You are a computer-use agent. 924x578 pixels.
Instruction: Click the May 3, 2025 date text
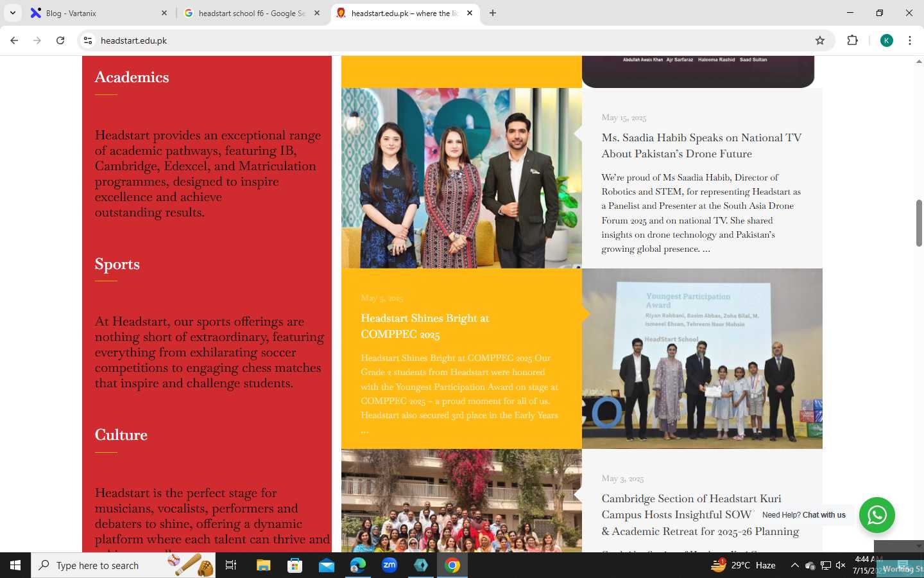coord(622,478)
